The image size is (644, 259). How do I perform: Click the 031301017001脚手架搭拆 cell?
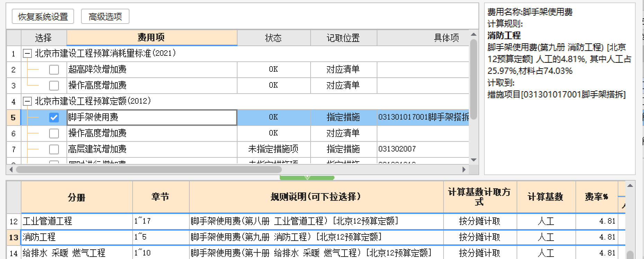[423, 118]
